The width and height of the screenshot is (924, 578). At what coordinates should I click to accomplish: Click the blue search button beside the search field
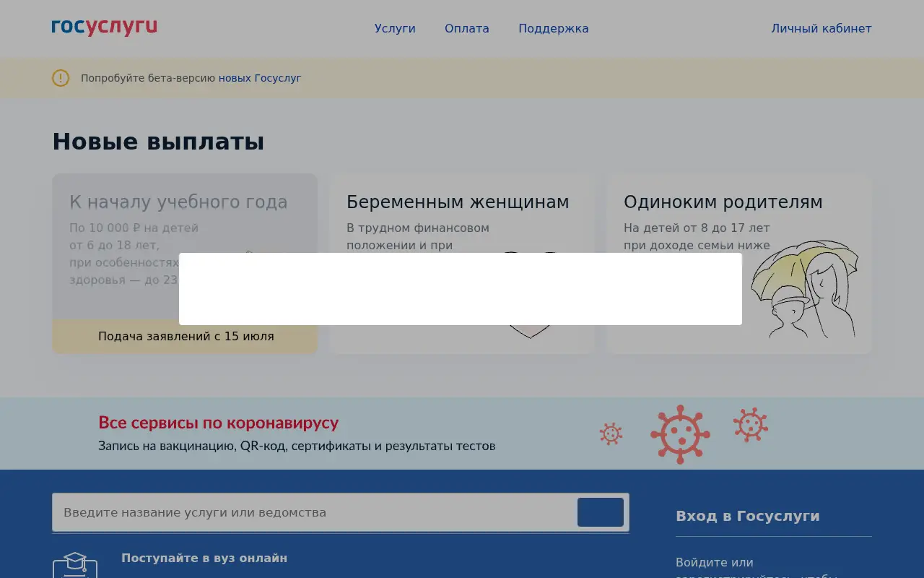click(x=601, y=512)
